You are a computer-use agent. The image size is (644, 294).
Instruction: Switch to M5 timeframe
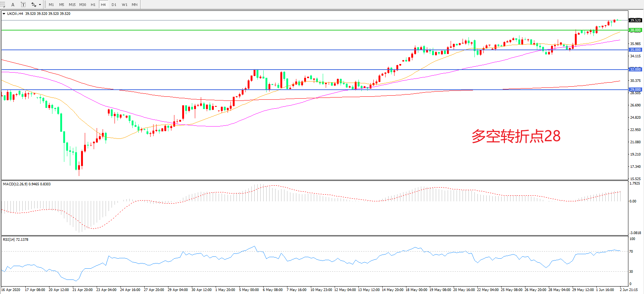pos(61,5)
